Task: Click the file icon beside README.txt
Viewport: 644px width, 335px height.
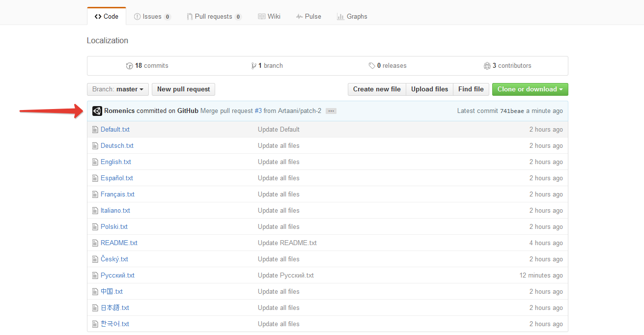Action: [x=95, y=243]
